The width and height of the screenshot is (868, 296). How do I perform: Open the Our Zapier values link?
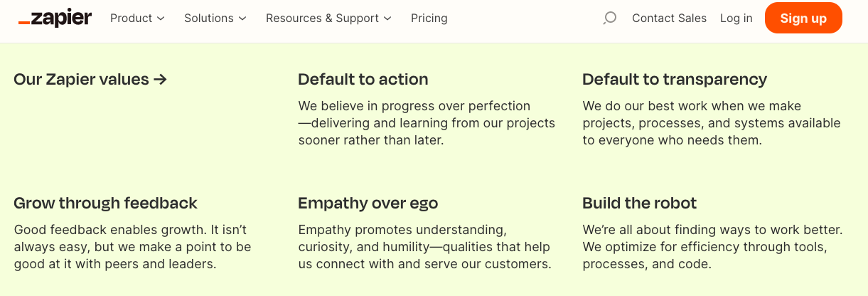90,79
